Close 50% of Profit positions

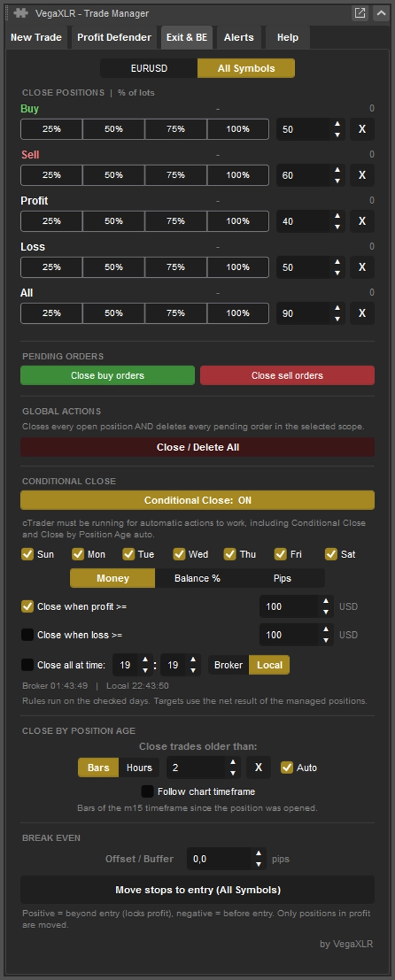113,221
